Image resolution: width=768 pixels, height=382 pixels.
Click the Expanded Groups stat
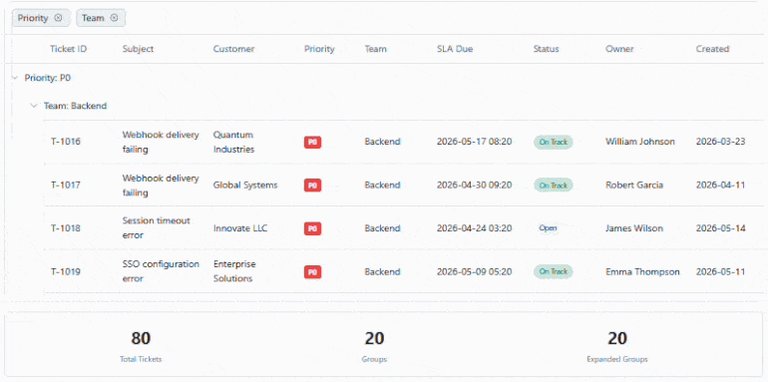click(617, 346)
